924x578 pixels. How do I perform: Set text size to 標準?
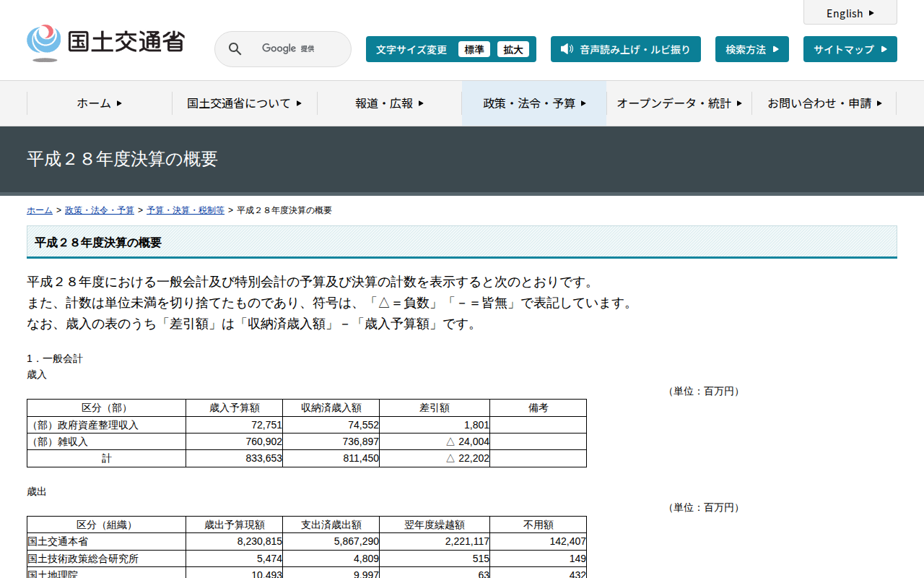(x=474, y=49)
